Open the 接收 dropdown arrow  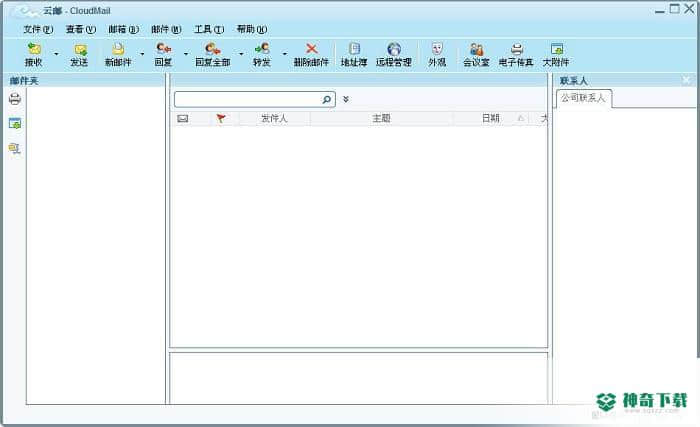coord(56,54)
